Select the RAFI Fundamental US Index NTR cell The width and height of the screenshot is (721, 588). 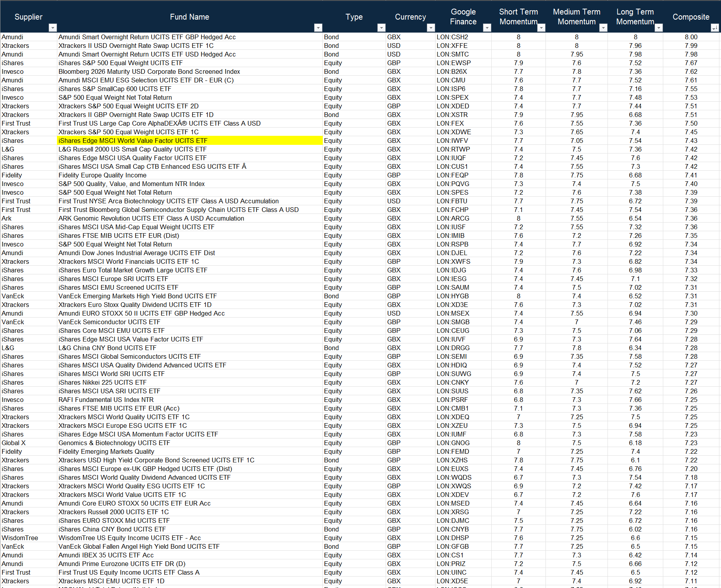tap(190, 400)
